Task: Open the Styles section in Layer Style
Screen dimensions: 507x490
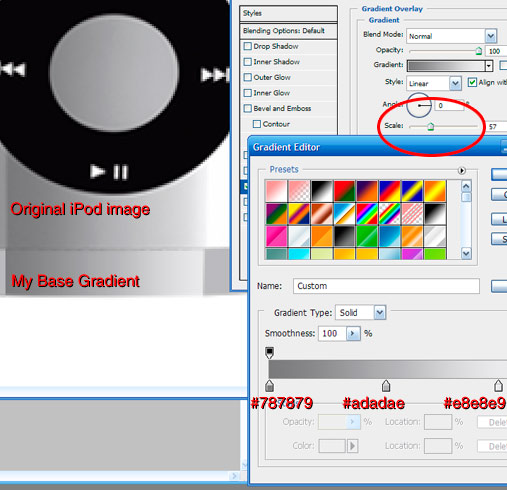Action: click(x=288, y=13)
